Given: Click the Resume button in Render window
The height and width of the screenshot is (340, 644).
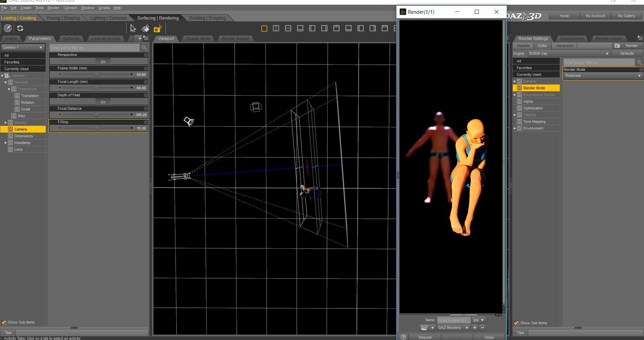Looking at the screenshot, I should [425, 337].
